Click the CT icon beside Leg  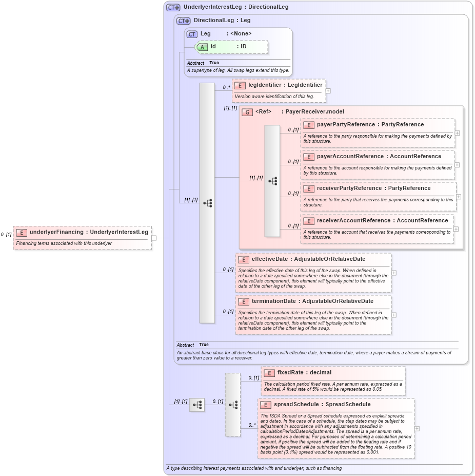click(192, 34)
